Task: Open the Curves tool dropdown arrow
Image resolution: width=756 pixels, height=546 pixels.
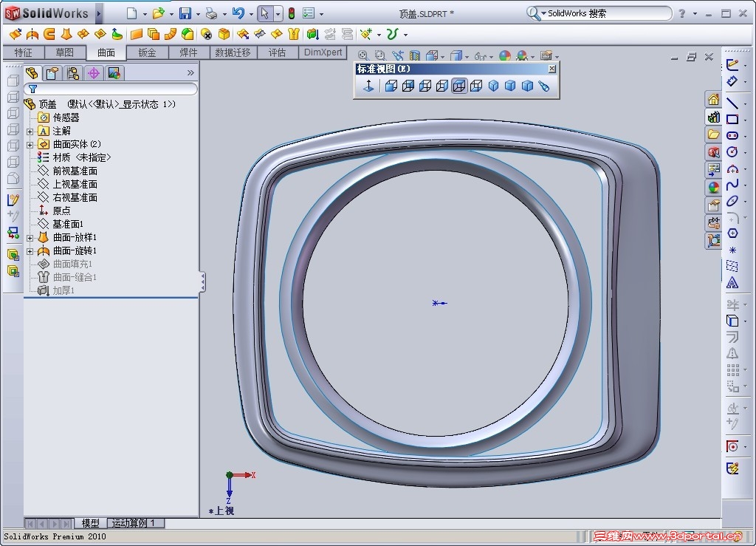Action: tap(405, 35)
